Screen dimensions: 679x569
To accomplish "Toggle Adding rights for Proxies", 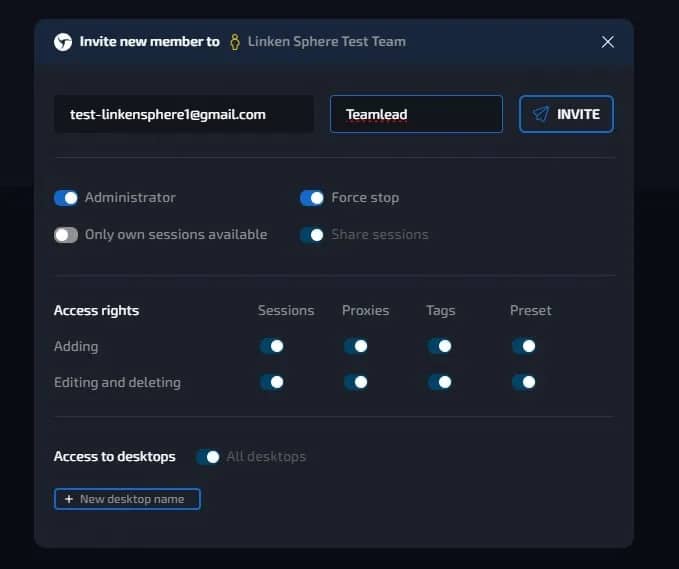I will pyautogui.click(x=356, y=346).
